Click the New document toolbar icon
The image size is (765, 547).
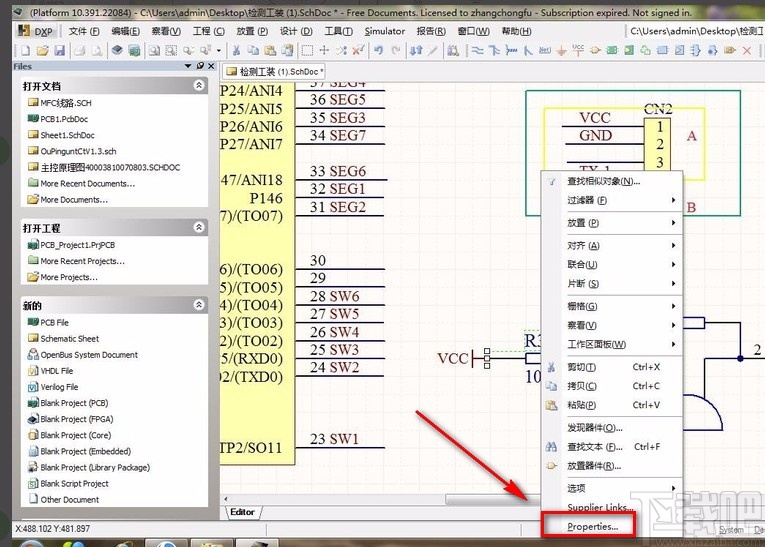(x=25, y=50)
